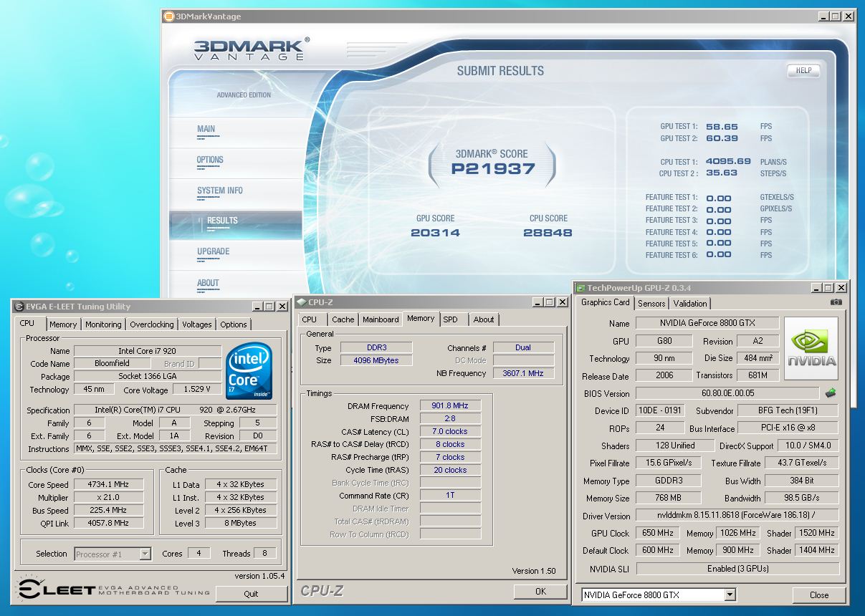This screenshot has height=616, width=865.
Task: Click the 3DMark Vantage logo
Action: 252,49
